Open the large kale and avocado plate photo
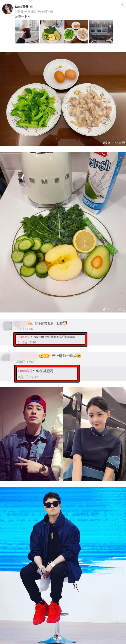126x644 pixels. [63, 232]
